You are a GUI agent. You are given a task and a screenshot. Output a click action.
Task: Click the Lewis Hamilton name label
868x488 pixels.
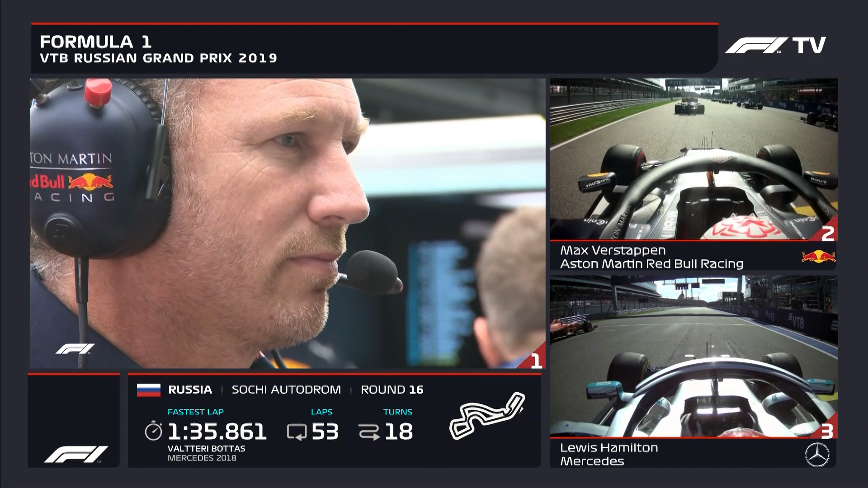(x=609, y=448)
